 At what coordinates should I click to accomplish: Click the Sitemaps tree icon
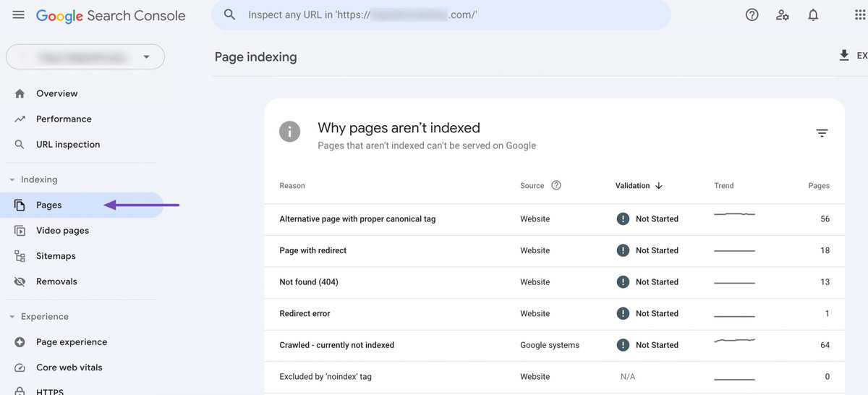point(20,256)
